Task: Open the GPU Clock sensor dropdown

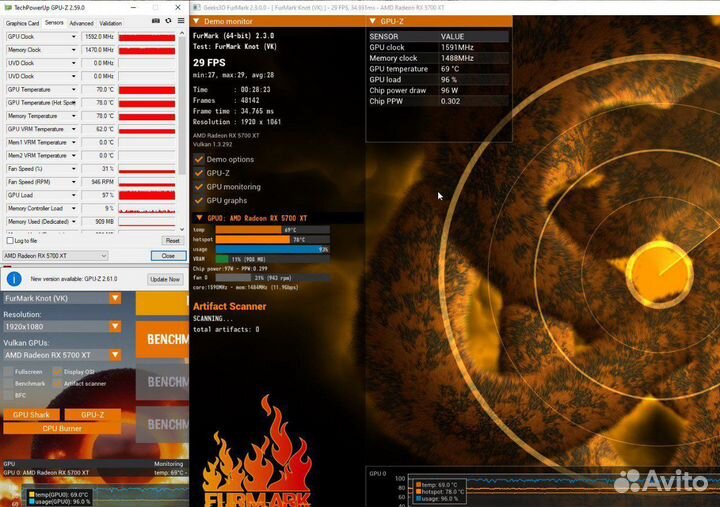Action: (x=73, y=37)
